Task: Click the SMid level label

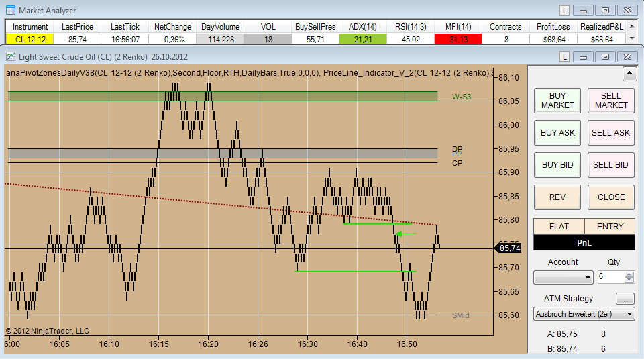Action: coord(460,315)
